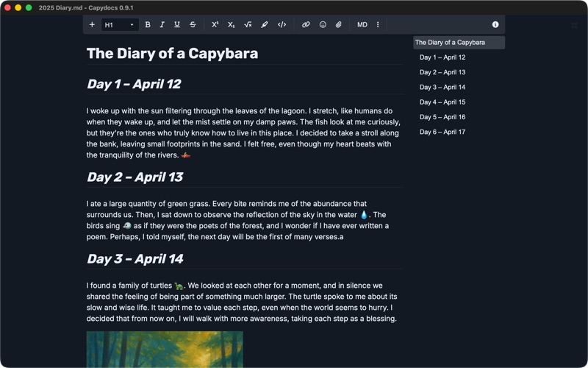
Task: Select the highlighter marker tool
Action: click(265, 25)
